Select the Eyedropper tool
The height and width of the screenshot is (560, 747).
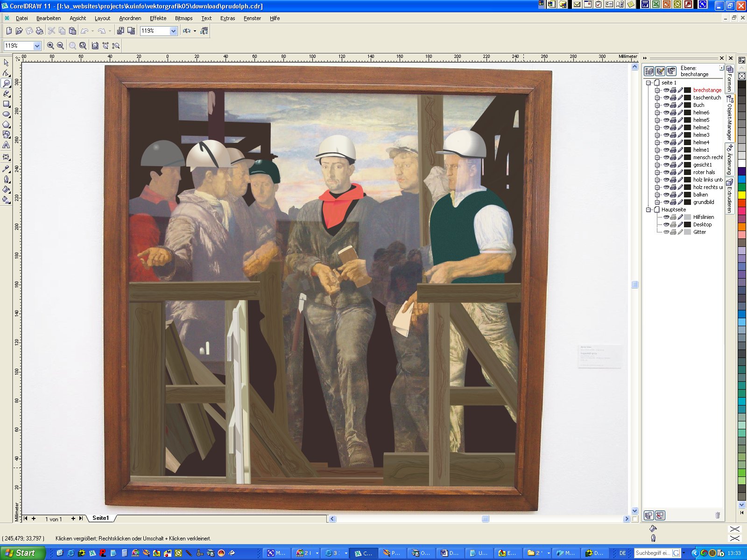click(6, 168)
